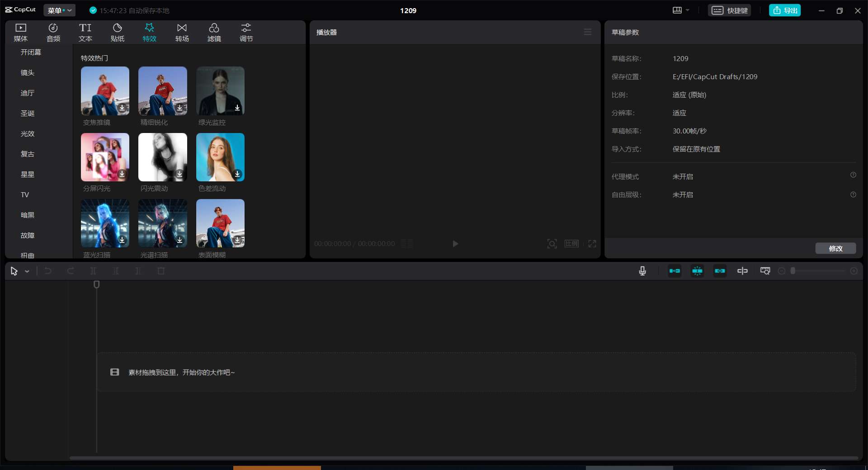
Task: Enter full-screen preview via the expand icon
Action: (x=593, y=244)
